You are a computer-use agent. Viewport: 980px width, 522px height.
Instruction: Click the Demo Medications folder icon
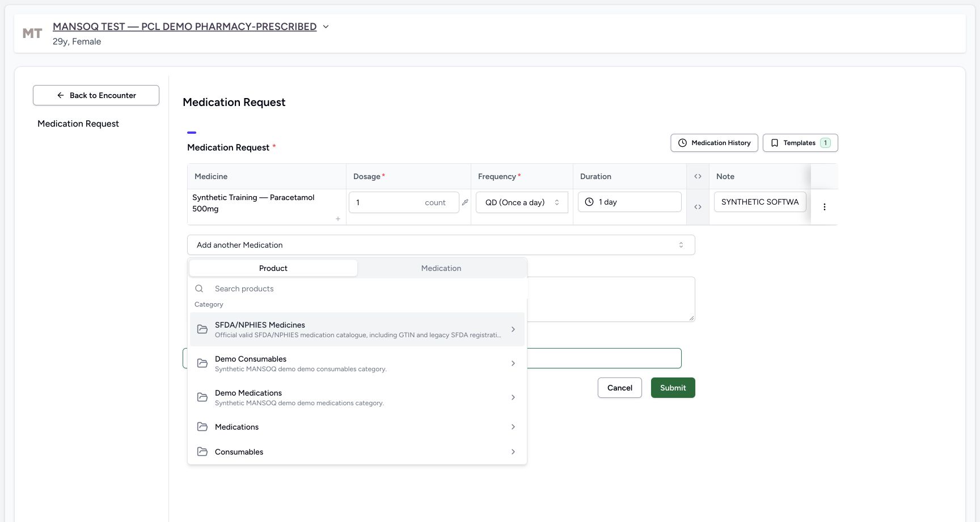point(202,397)
